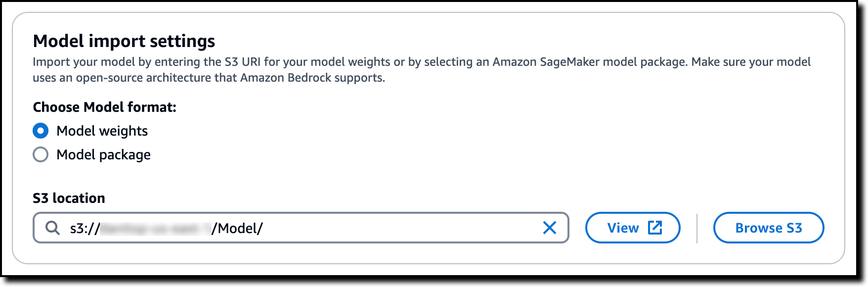The height and width of the screenshot is (287, 868).
Task: Clear the S3 location field with X icon
Action: (x=550, y=228)
